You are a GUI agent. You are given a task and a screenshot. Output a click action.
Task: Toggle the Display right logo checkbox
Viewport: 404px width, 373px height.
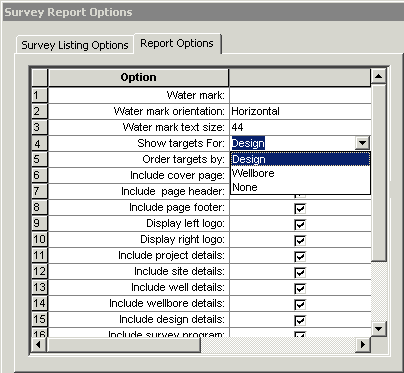pos(300,241)
